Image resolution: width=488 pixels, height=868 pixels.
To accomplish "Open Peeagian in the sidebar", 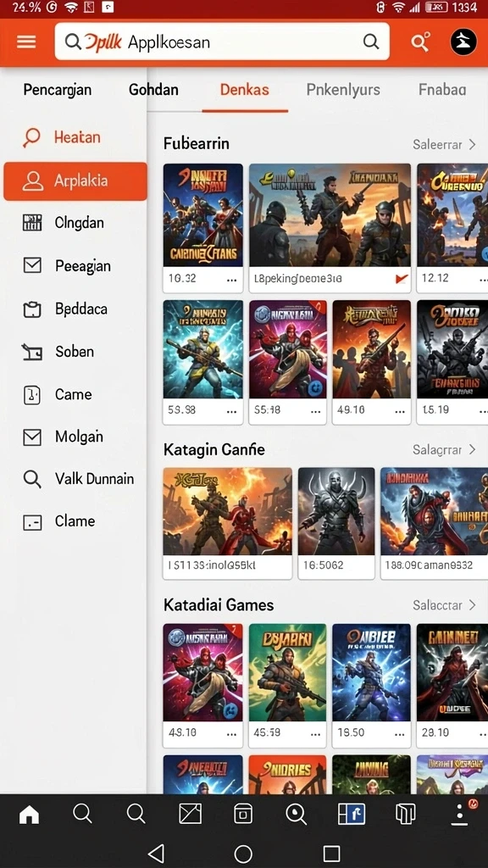I will pyautogui.click(x=82, y=266).
